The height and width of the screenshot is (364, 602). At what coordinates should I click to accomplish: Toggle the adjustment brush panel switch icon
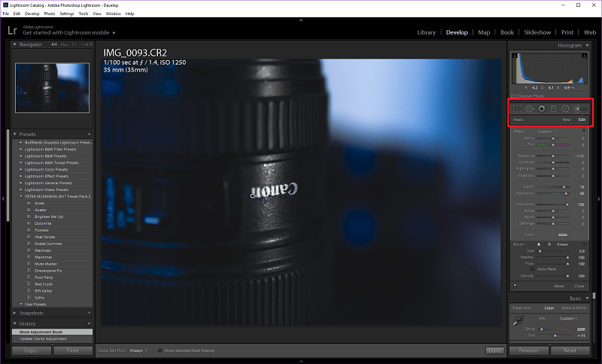point(515,286)
